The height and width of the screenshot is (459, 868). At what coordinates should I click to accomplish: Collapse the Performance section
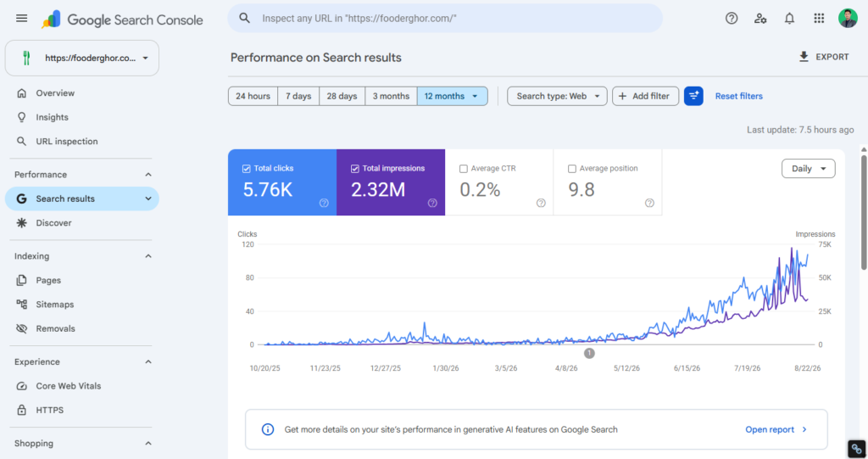[148, 175]
